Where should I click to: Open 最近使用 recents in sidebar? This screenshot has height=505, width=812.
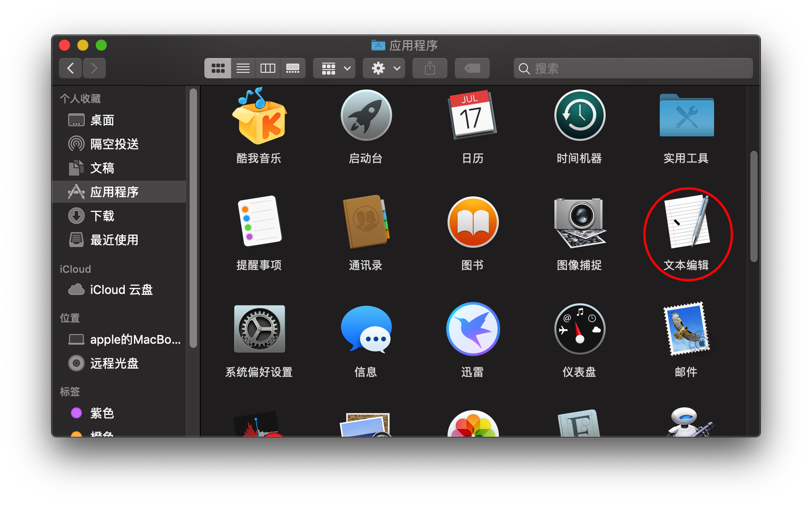(120, 240)
